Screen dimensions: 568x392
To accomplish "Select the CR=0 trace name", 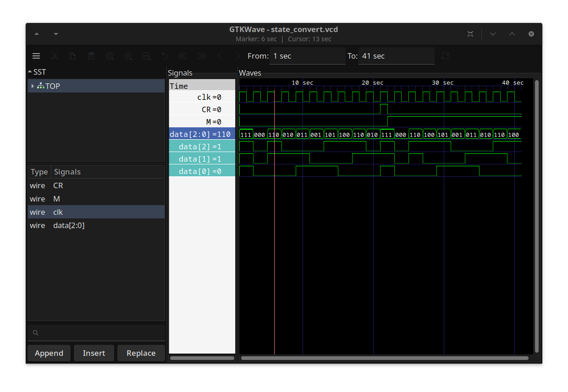I will coord(202,109).
